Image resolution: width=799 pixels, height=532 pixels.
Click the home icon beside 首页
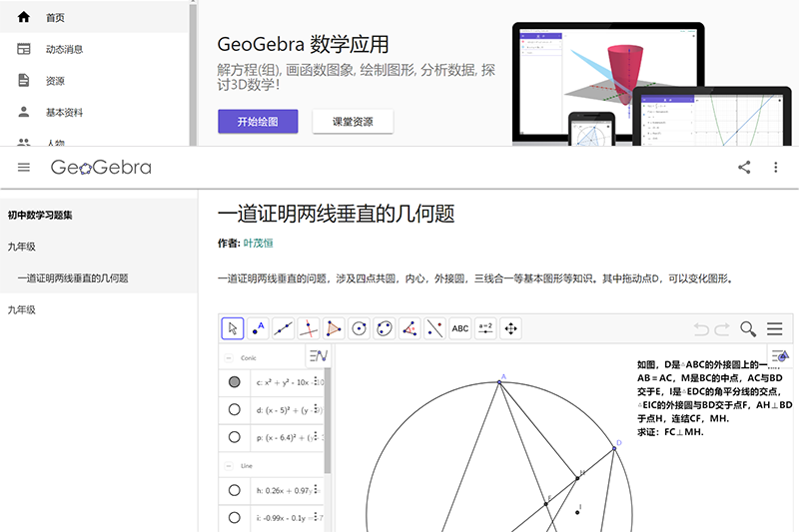23,17
